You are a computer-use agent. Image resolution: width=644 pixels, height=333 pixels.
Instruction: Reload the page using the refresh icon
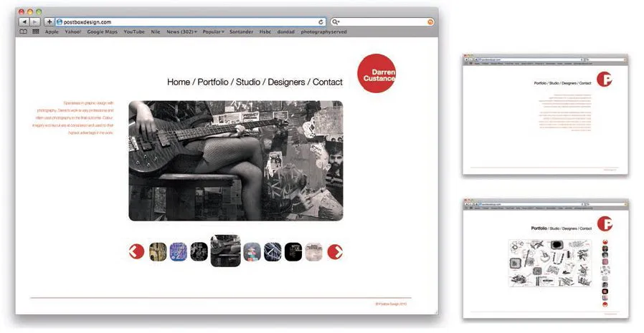pyautogui.click(x=321, y=22)
